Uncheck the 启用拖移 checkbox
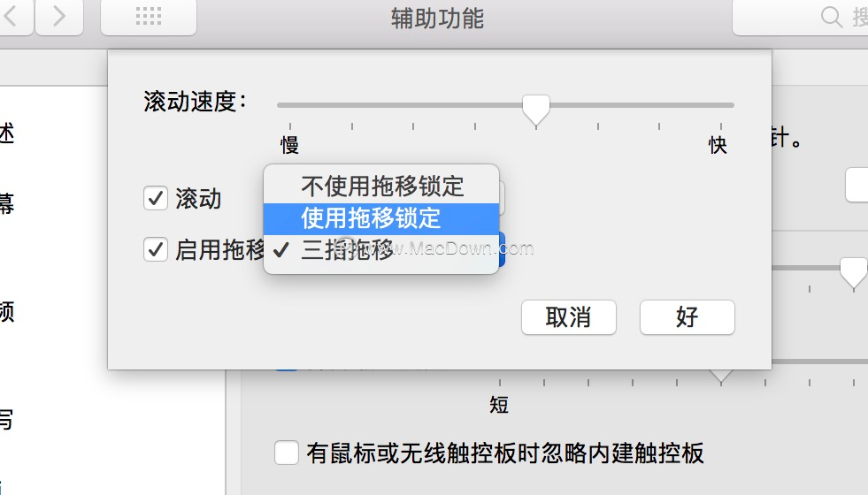 [x=156, y=249]
